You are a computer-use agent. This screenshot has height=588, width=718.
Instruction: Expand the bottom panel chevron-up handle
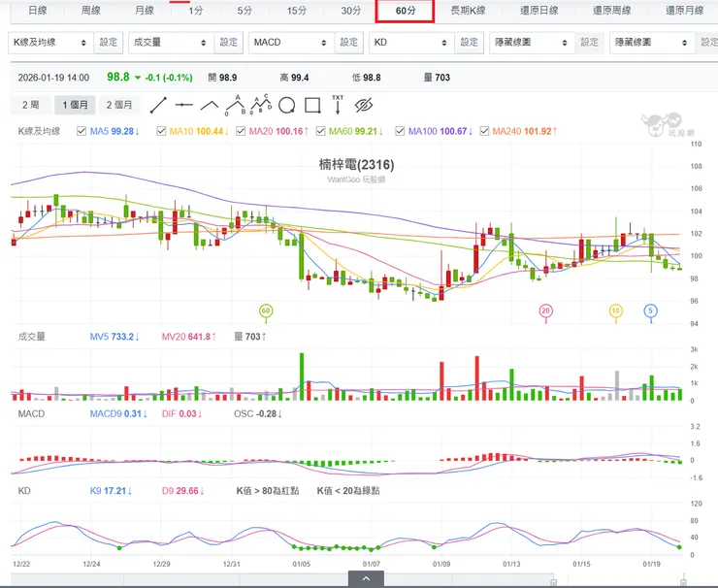tap(366, 579)
